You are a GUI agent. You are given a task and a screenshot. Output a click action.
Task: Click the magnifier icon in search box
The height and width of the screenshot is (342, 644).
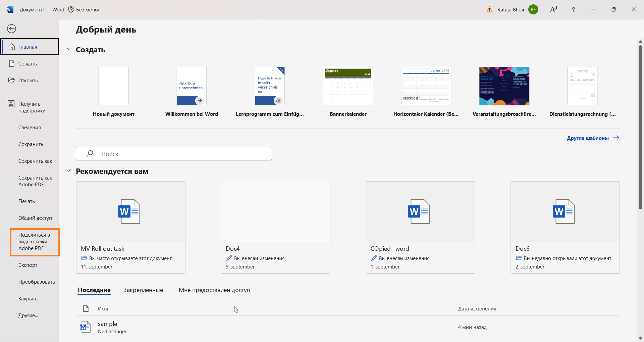[90, 154]
